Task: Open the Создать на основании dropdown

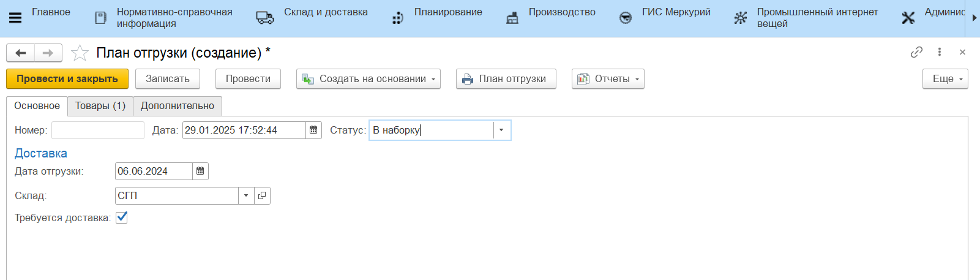Action: point(368,79)
